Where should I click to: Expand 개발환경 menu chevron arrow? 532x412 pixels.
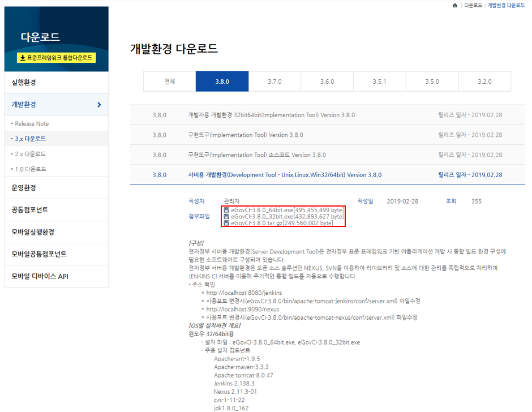click(99, 105)
